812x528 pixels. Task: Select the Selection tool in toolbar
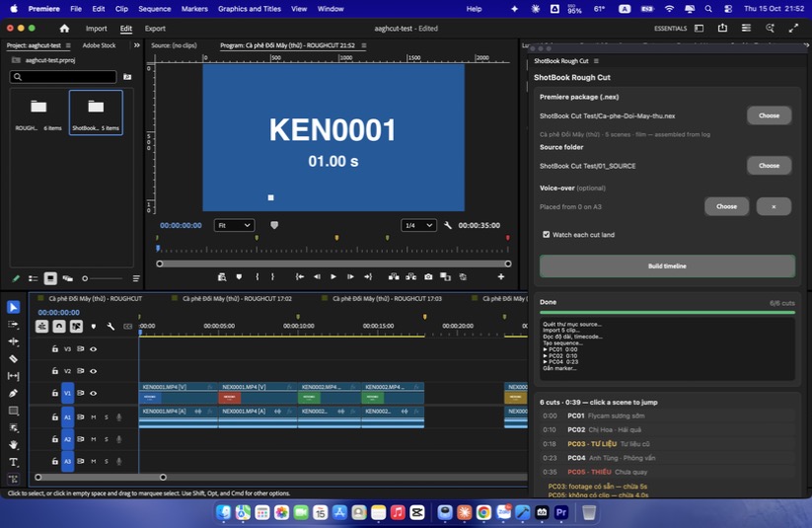click(14, 307)
